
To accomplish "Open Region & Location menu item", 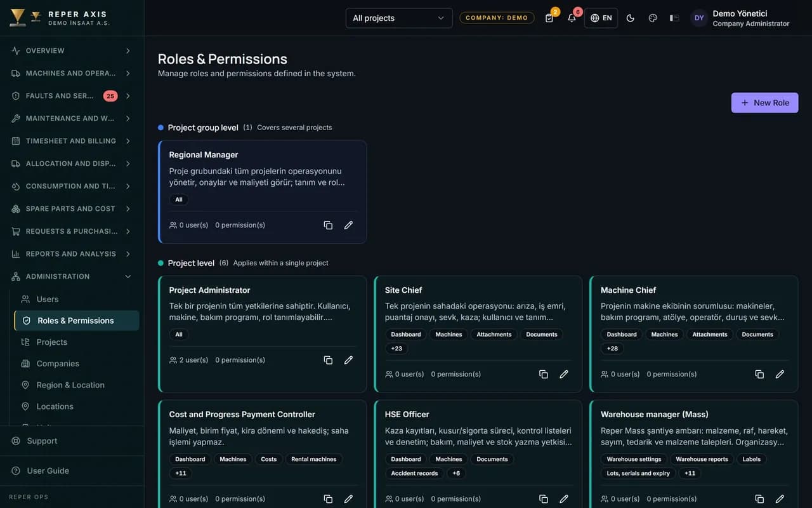I will (x=76, y=385).
